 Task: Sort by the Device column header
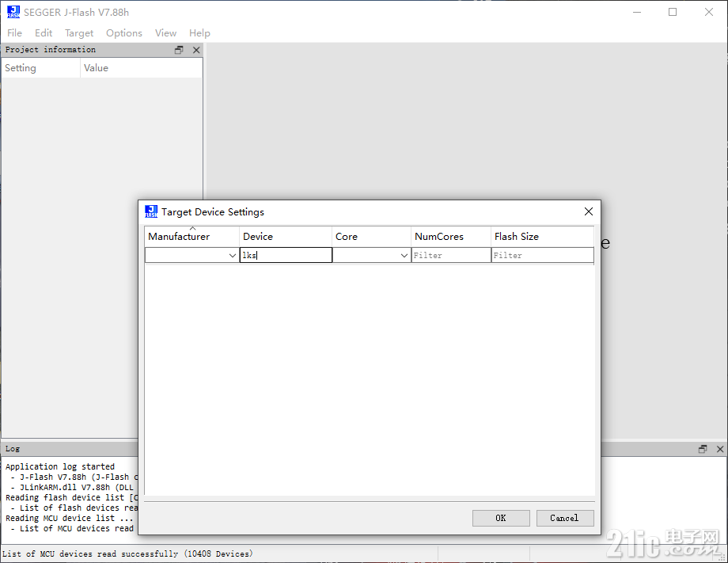pyautogui.click(x=286, y=237)
